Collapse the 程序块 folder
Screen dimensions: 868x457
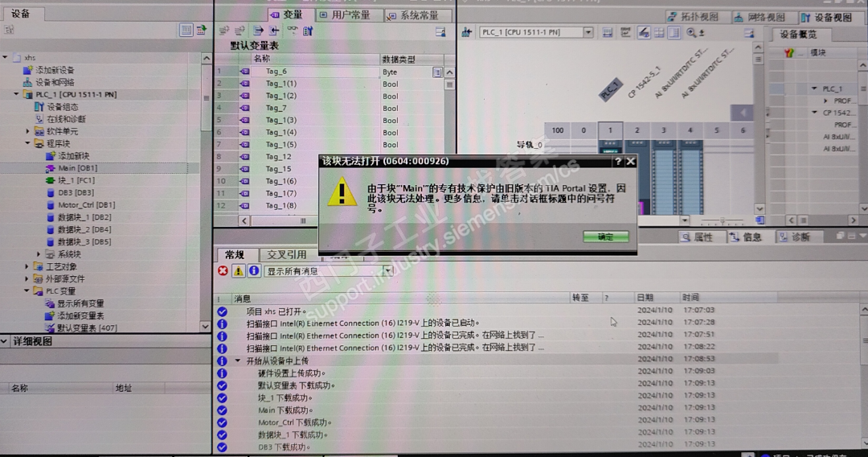27,143
